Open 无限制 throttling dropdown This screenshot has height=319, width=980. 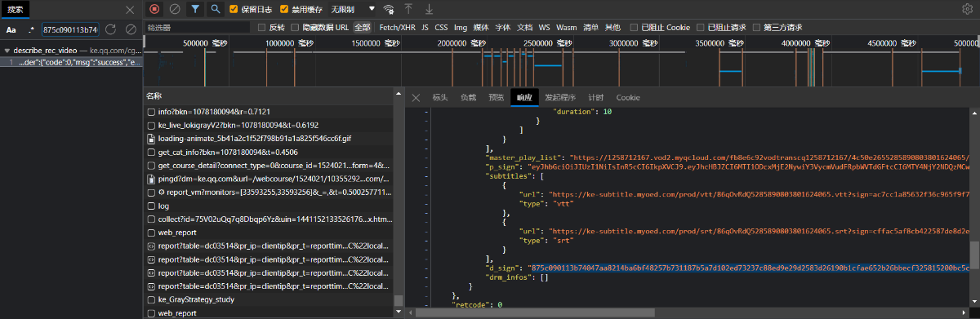point(353,10)
